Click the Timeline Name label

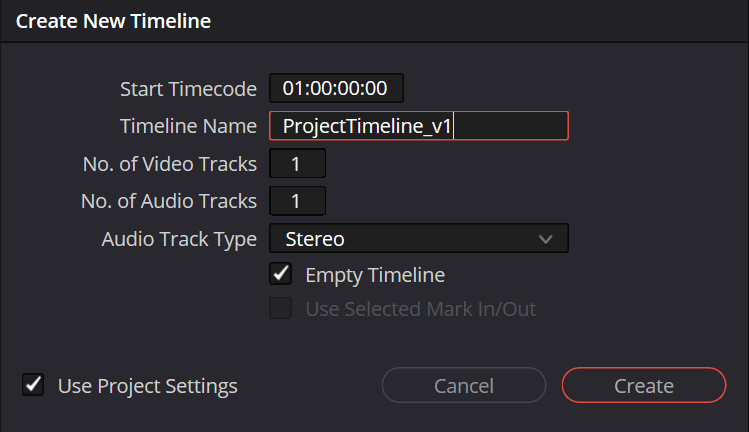click(188, 126)
